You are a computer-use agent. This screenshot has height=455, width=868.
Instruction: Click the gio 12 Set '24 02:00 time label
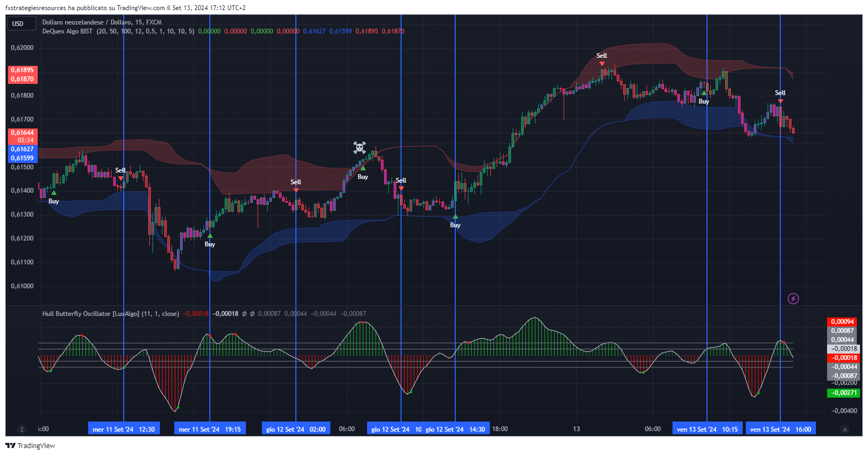(296, 429)
